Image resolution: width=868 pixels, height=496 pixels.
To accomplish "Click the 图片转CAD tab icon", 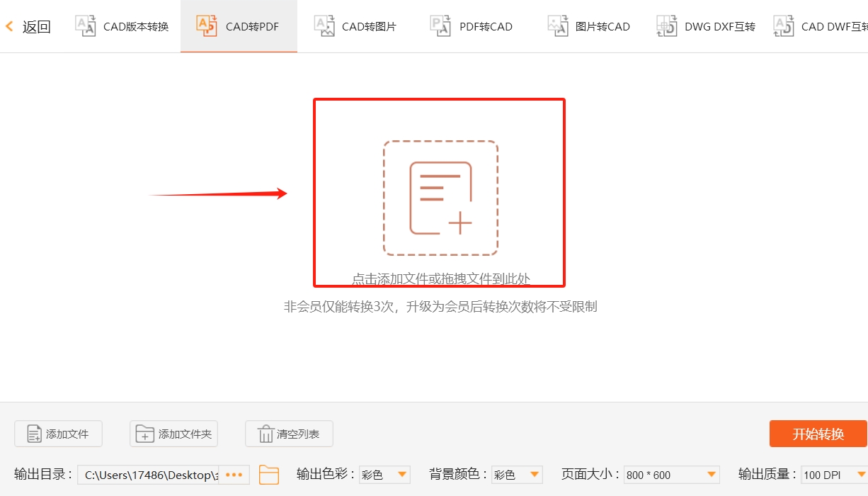I will (x=558, y=26).
